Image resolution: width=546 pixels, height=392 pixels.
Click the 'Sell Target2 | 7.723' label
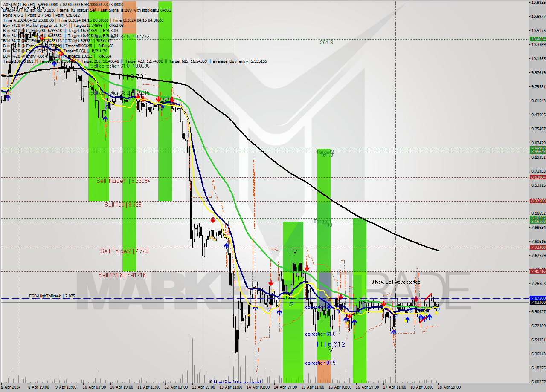[124, 251]
